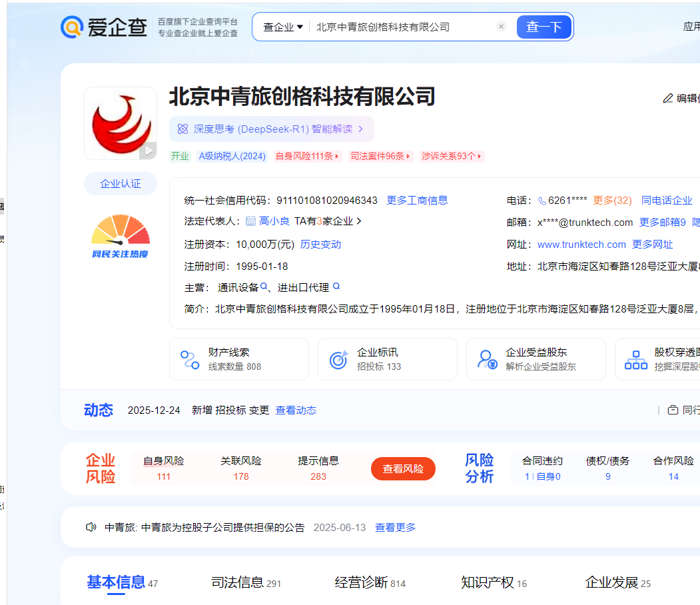Click the avatar icon beside 高小良

tap(251, 221)
